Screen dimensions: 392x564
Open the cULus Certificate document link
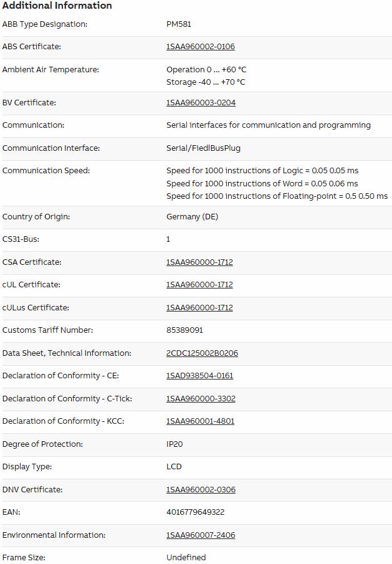click(x=199, y=307)
